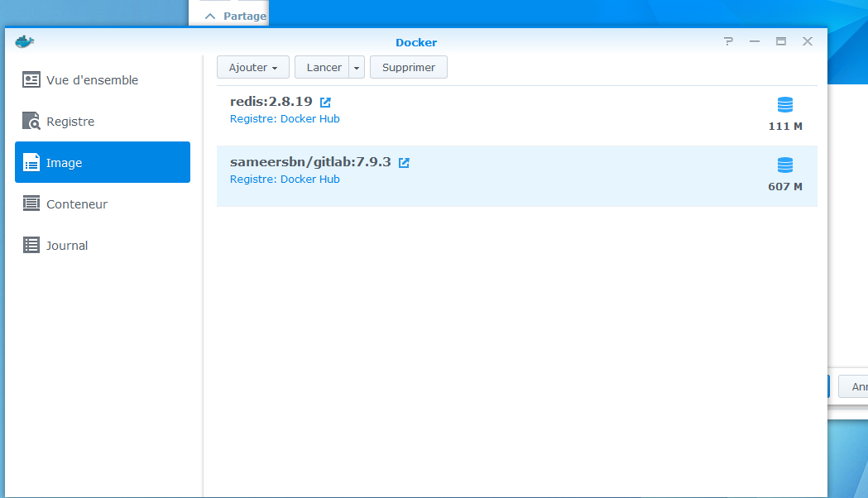Viewport: 868px width, 498px height.
Task: Click Registre: Docker Hub under gitlab
Action: 285,179
